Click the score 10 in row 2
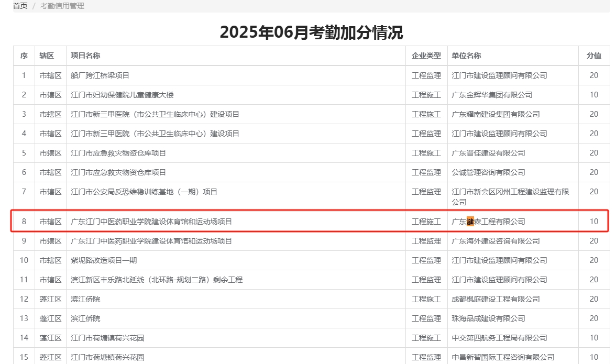 pos(594,95)
